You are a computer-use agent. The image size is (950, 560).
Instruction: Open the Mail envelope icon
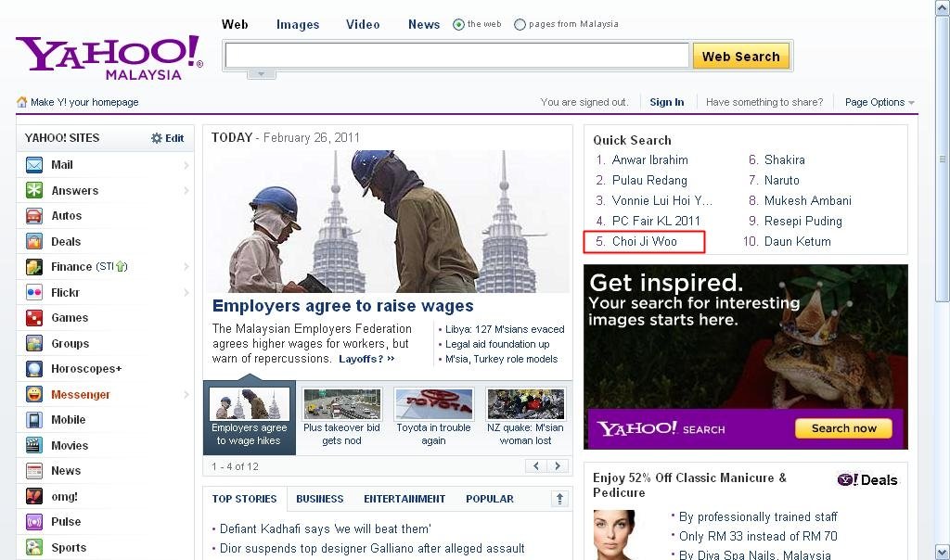[34, 165]
